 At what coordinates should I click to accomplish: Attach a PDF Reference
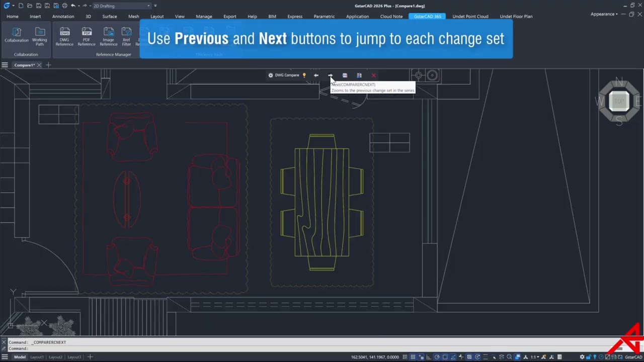pyautogui.click(x=87, y=36)
